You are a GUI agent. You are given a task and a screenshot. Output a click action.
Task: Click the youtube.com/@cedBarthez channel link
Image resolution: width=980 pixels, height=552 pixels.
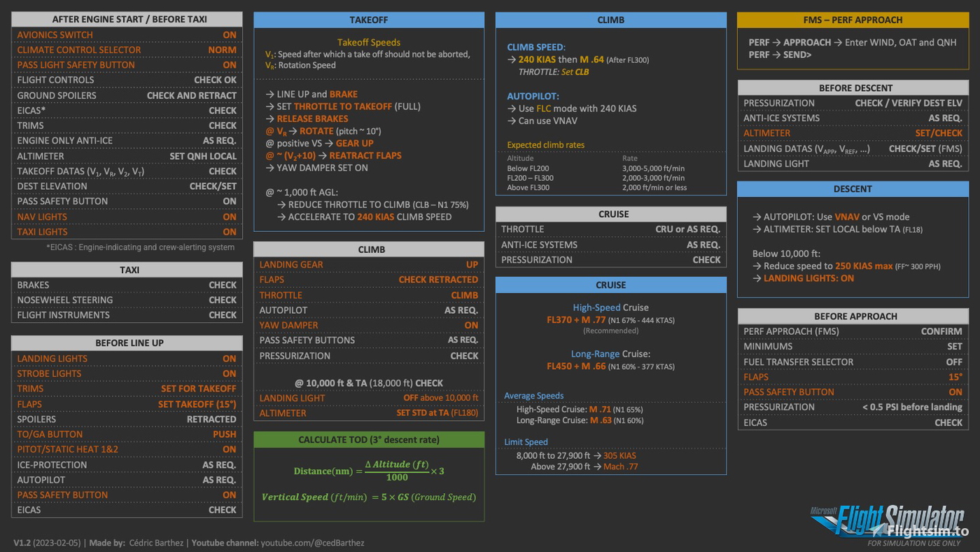coord(312,543)
